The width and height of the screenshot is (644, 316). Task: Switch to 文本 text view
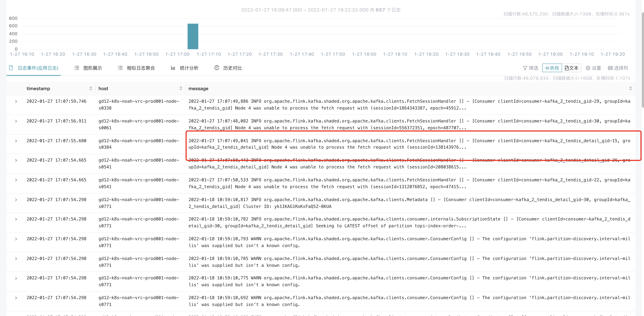coord(572,68)
